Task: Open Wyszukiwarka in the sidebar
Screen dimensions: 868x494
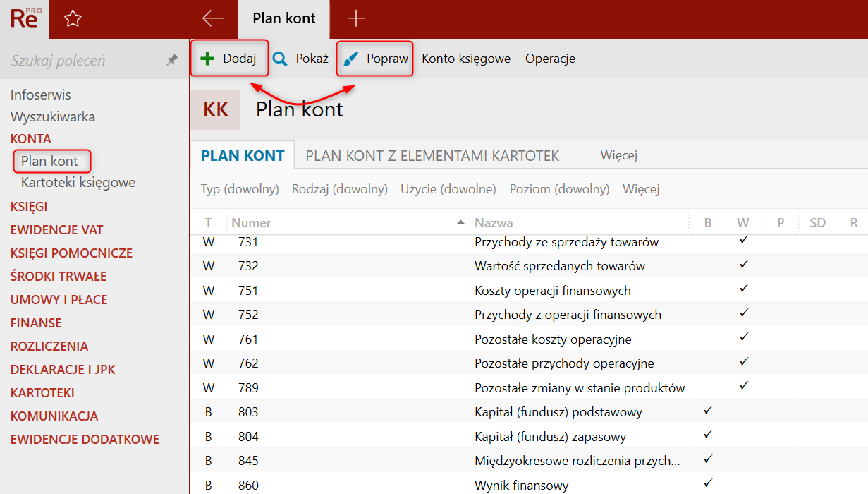Action: pos(53,116)
